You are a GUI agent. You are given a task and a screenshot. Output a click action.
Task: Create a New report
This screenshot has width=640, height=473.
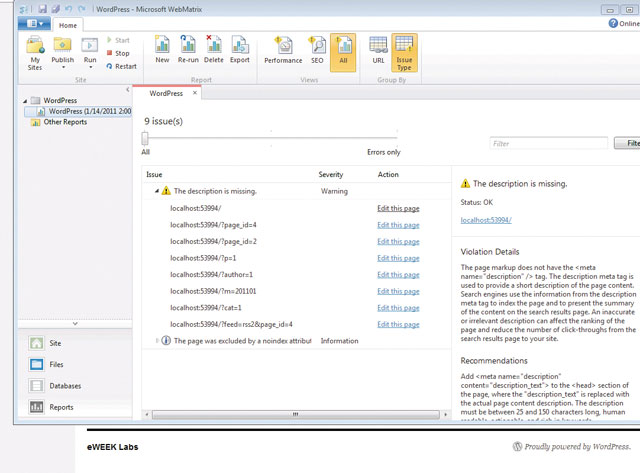pyautogui.click(x=162, y=49)
